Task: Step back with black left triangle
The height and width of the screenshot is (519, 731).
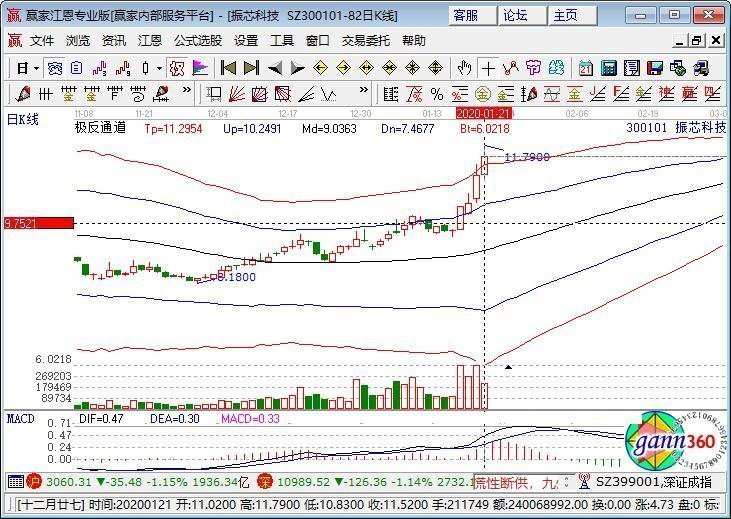Action: (x=275, y=69)
